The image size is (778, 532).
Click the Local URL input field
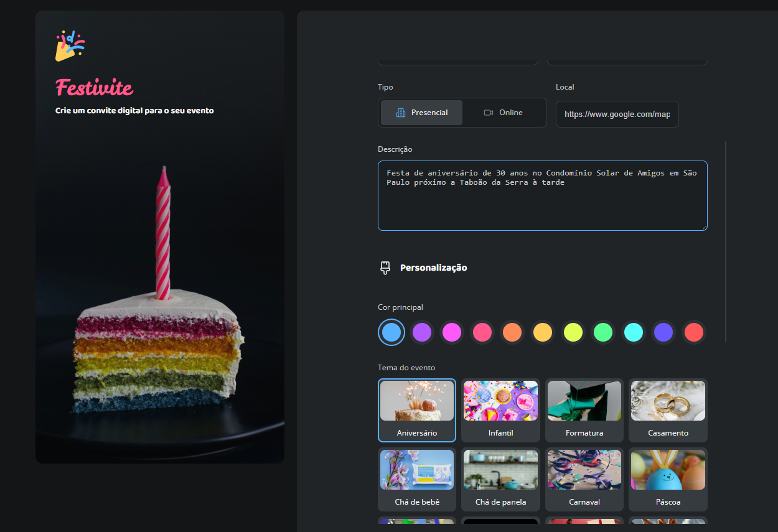pos(617,114)
